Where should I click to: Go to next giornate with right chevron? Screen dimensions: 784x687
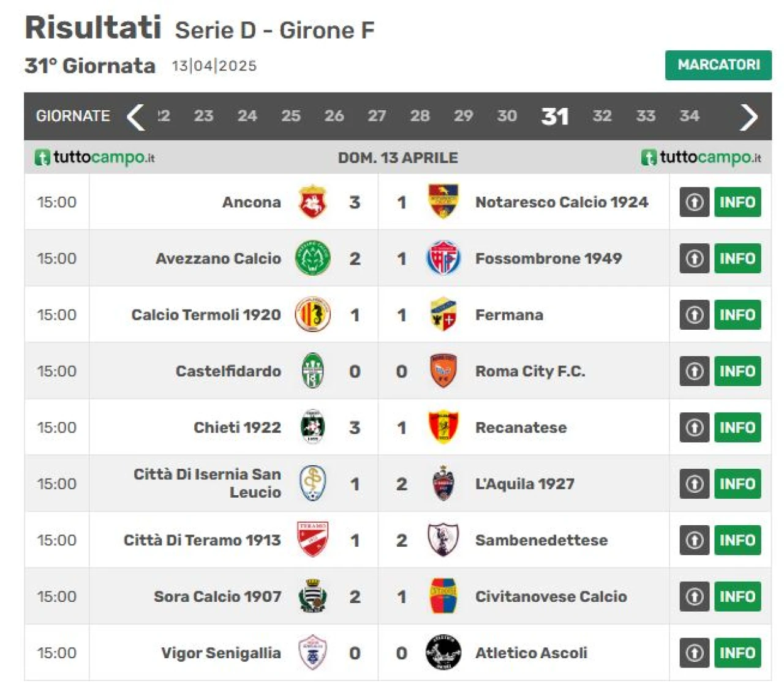(x=748, y=116)
